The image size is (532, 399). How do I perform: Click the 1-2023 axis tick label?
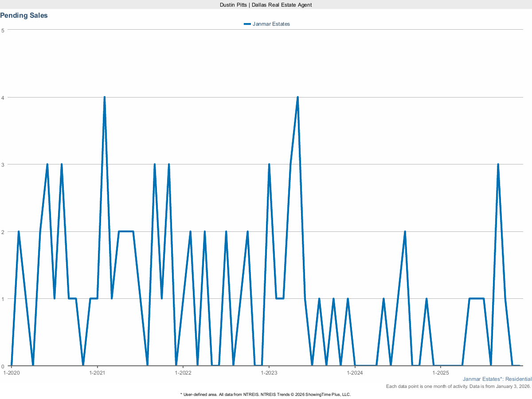pyautogui.click(x=270, y=373)
